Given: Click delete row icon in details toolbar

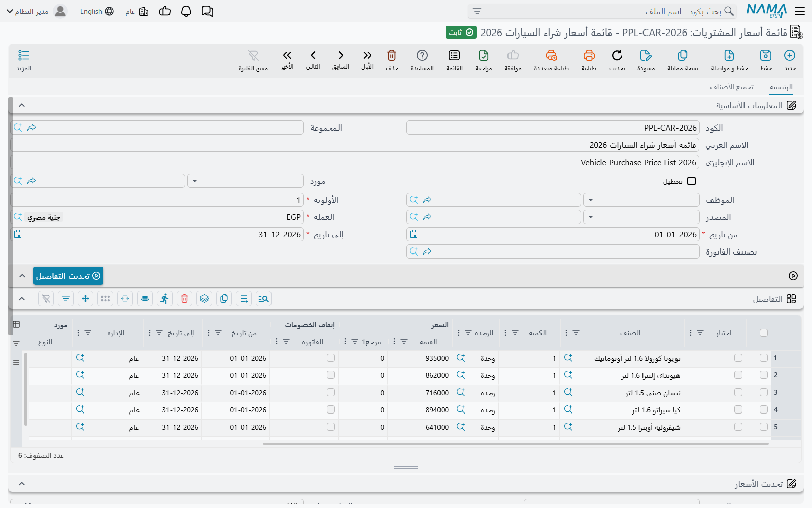Looking at the screenshot, I should 185,299.
